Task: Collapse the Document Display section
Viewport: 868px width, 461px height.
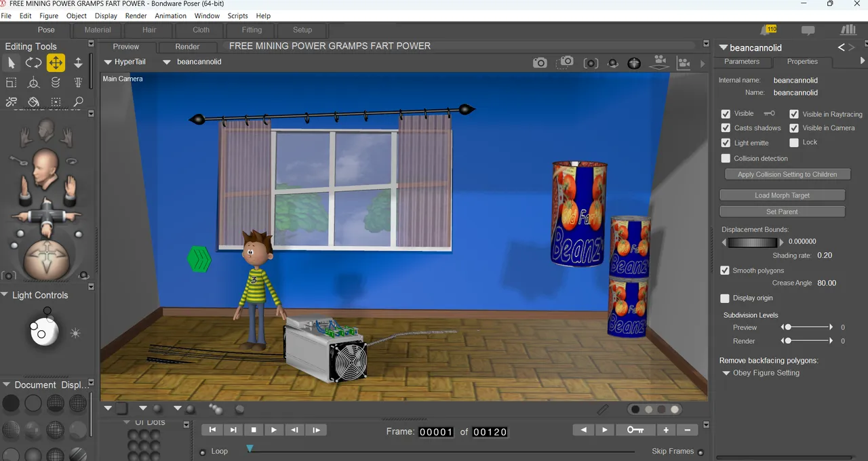Action: pyautogui.click(x=5, y=384)
